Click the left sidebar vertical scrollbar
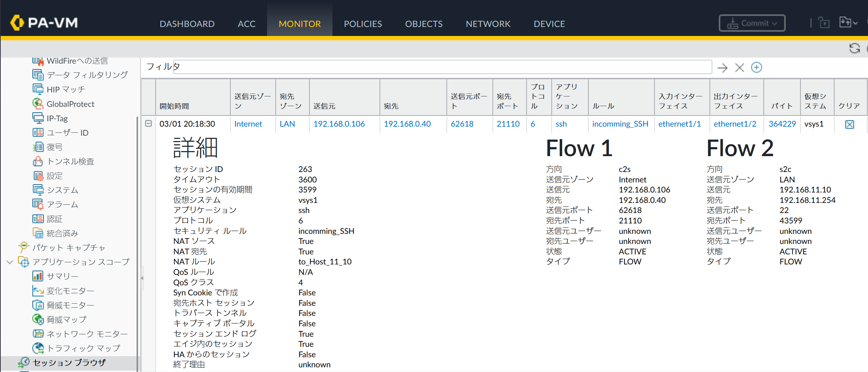This screenshot has width=868, height=372. [x=137, y=244]
